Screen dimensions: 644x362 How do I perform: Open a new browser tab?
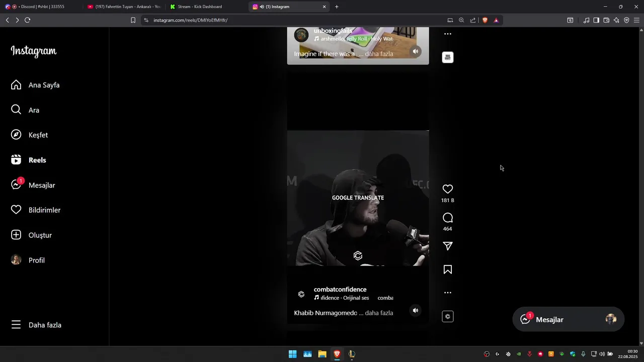pos(337,7)
